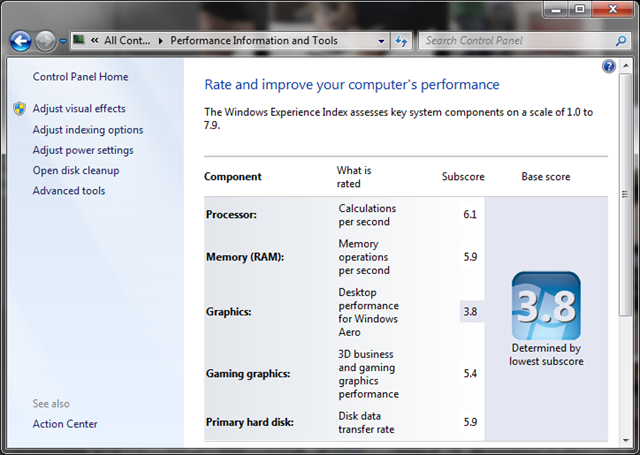The image size is (640, 455).
Task: Click the shield icon beside Adjust visual effects
Action: point(20,109)
